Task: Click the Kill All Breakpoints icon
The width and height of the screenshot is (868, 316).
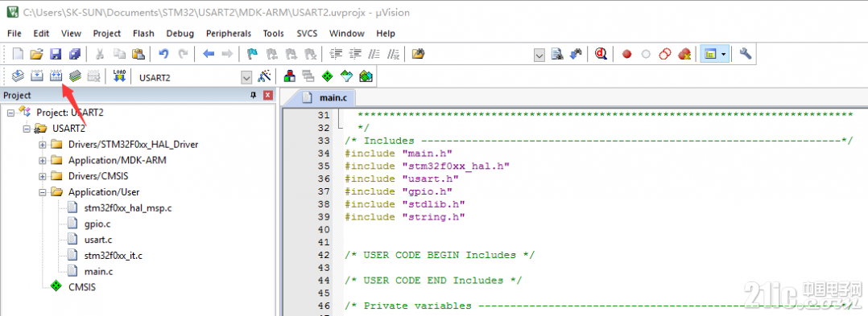Action: point(684,54)
